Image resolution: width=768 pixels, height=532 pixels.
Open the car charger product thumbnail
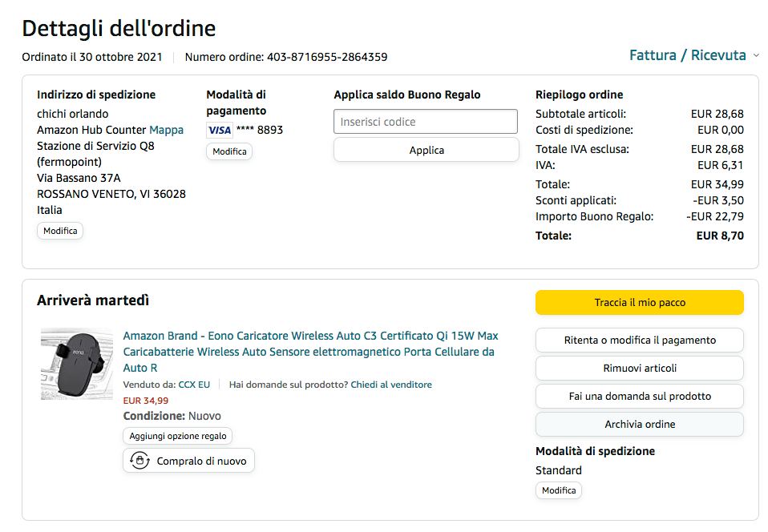(77, 364)
